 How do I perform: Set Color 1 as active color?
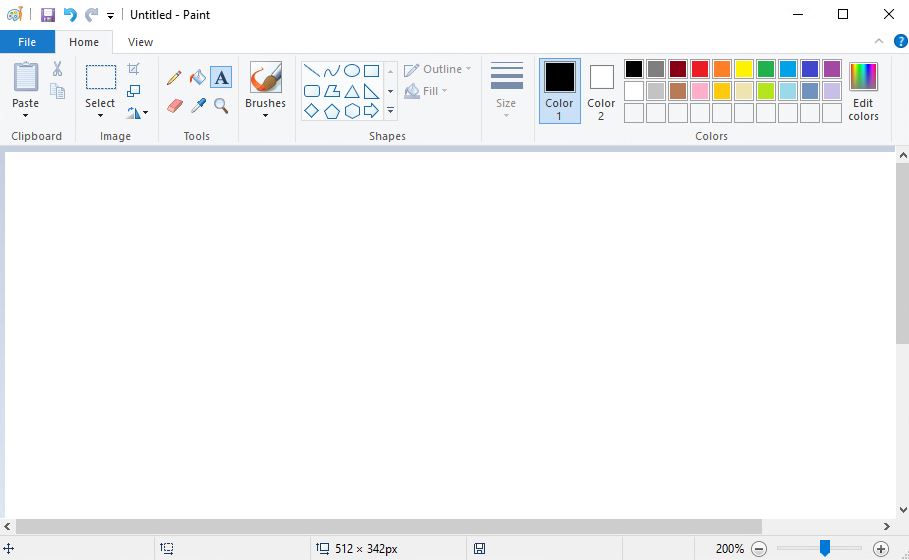[x=560, y=90]
